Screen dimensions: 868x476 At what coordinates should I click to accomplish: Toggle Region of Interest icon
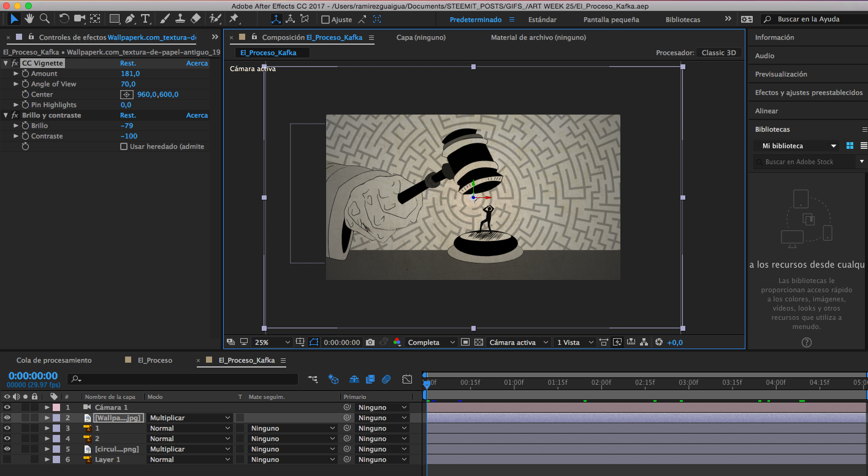coord(465,342)
